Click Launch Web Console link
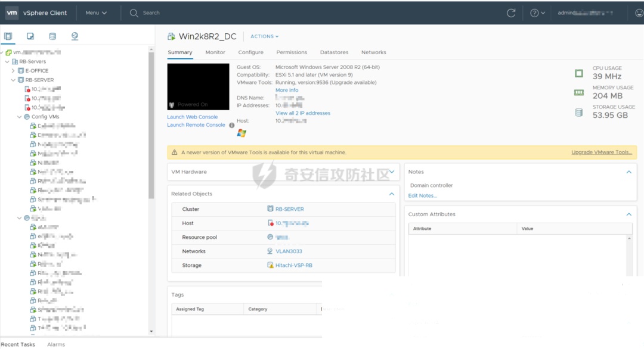The width and height of the screenshot is (644, 349). click(192, 117)
